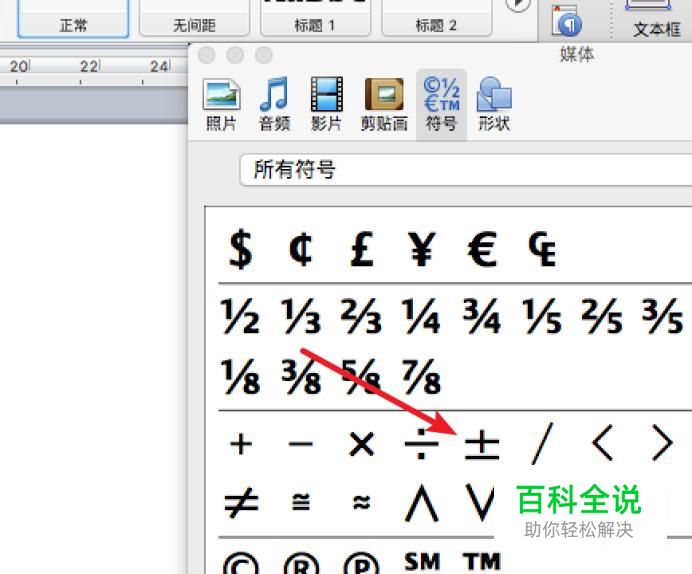The width and height of the screenshot is (692, 574).
Task: Insert the seven-eighths fraction symbol
Action: tap(421, 376)
